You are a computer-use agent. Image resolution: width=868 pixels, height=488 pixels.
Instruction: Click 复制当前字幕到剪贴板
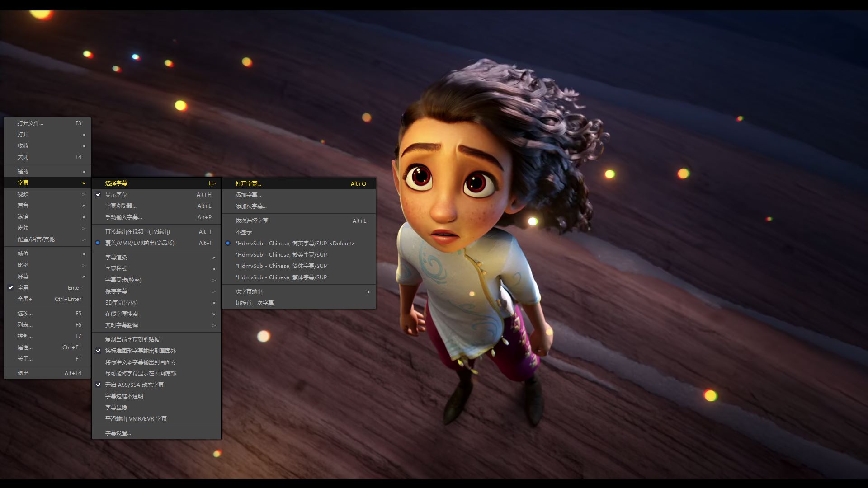pyautogui.click(x=132, y=339)
